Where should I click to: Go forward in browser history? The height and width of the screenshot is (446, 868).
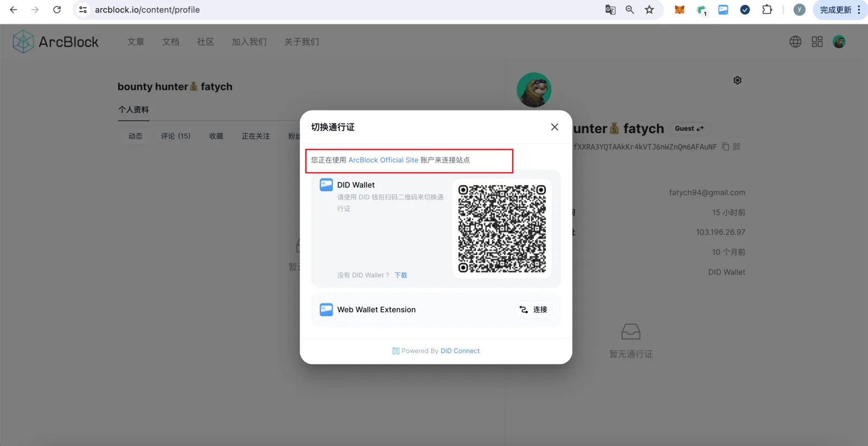pyautogui.click(x=35, y=10)
